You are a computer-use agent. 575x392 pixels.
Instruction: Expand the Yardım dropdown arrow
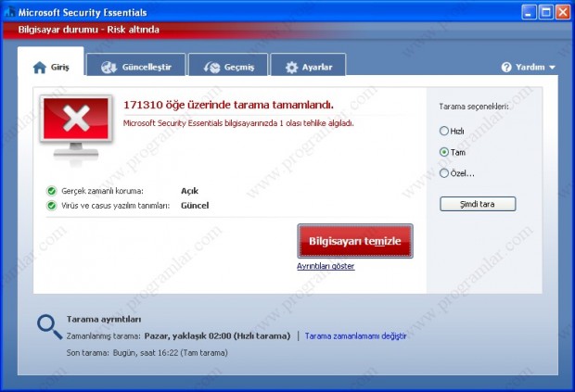tap(552, 68)
